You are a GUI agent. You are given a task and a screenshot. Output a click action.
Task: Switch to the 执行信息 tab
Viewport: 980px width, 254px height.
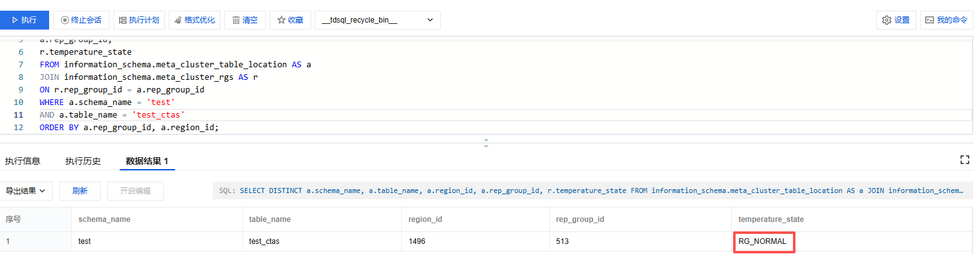point(23,161)
